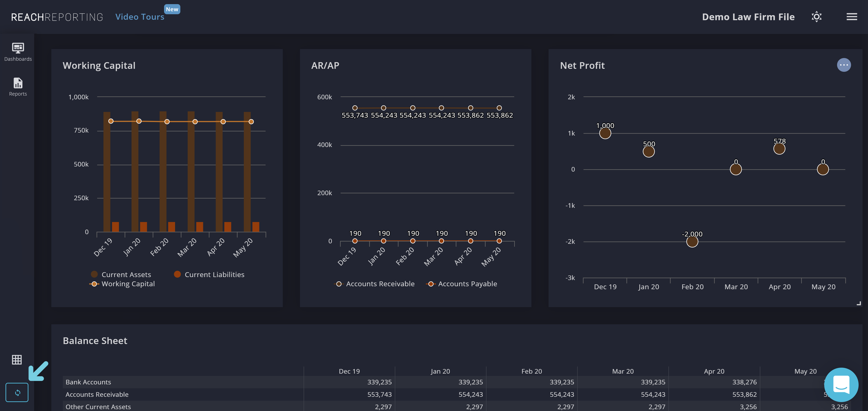
Task: Click the Balance Sheet heading
Action: point(95,341)
